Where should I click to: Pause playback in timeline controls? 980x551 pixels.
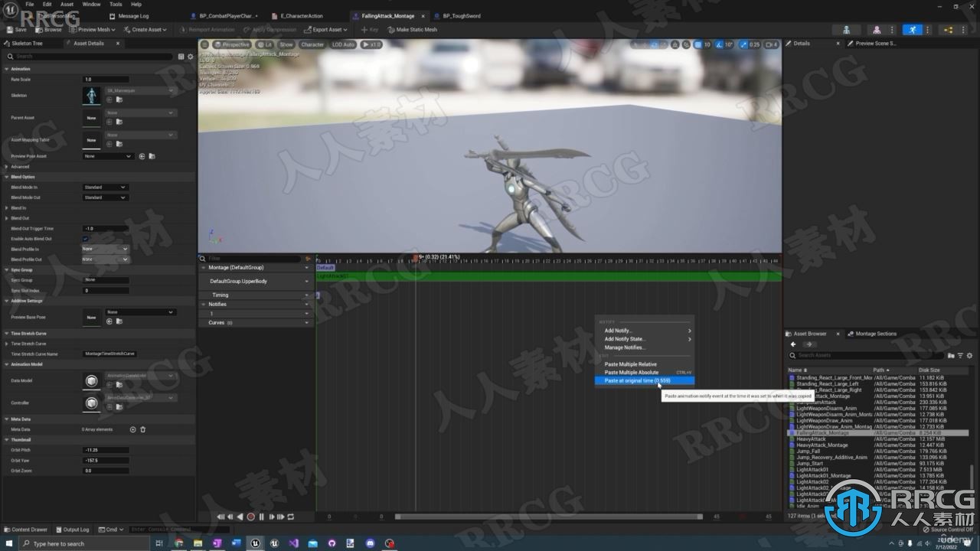click(x=262, y=517)
